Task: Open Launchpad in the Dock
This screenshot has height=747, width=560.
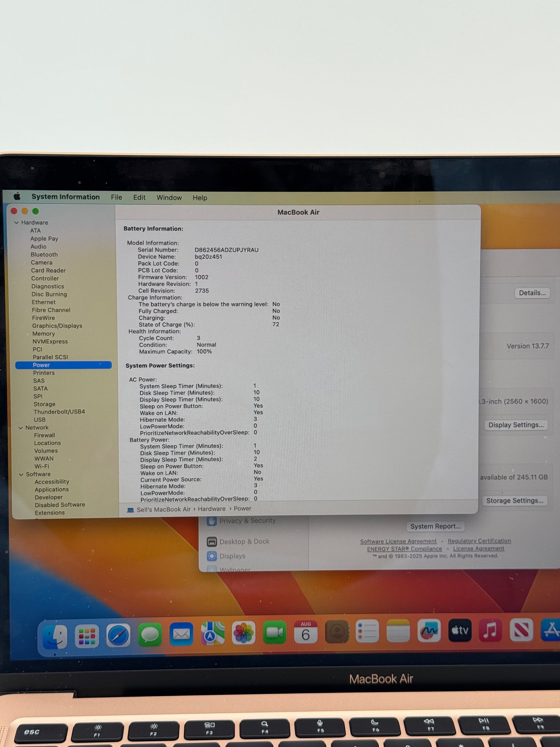Action: 87,636
